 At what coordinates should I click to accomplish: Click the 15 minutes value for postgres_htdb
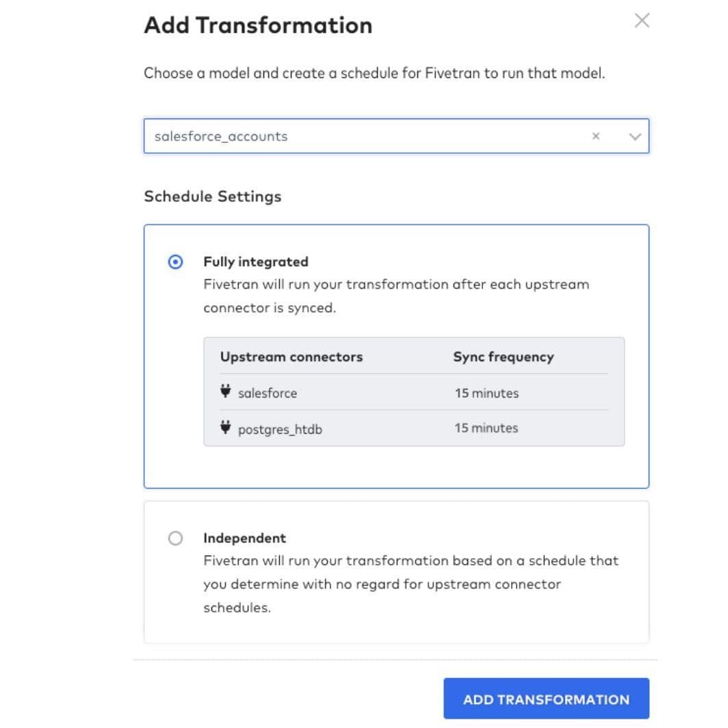pos(486,428)
